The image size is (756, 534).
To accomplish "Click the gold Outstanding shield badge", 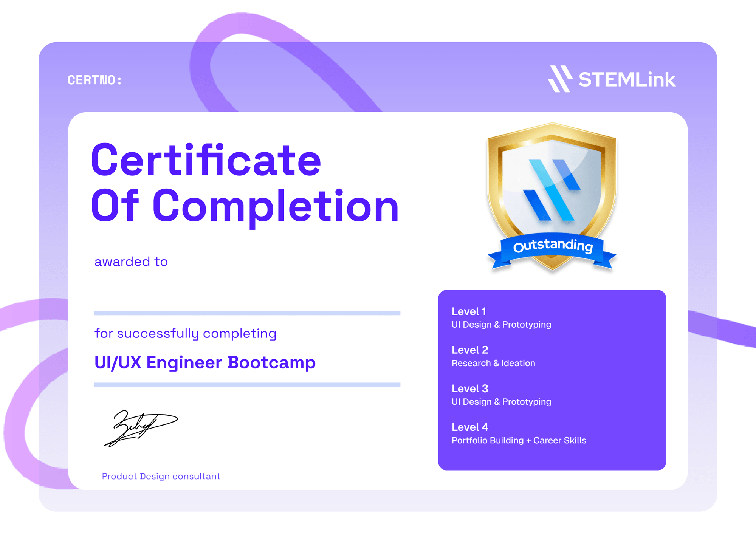I will pos(552,196).
